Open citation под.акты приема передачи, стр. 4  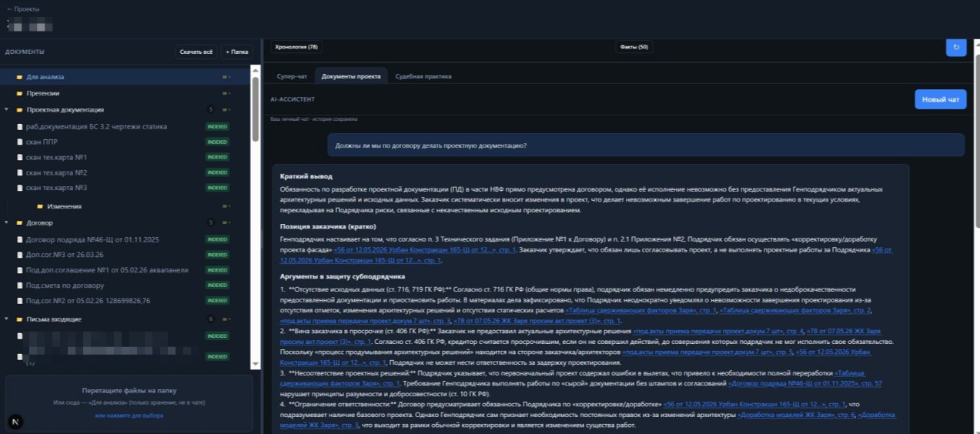point(717,331)
